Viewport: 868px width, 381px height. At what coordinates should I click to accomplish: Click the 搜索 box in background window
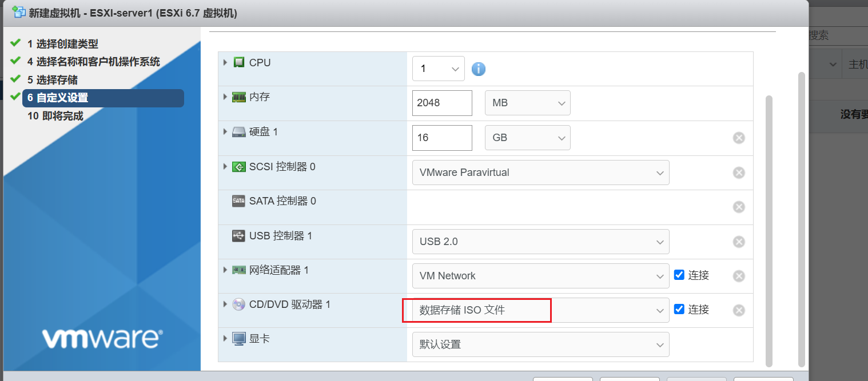point(838,35)
